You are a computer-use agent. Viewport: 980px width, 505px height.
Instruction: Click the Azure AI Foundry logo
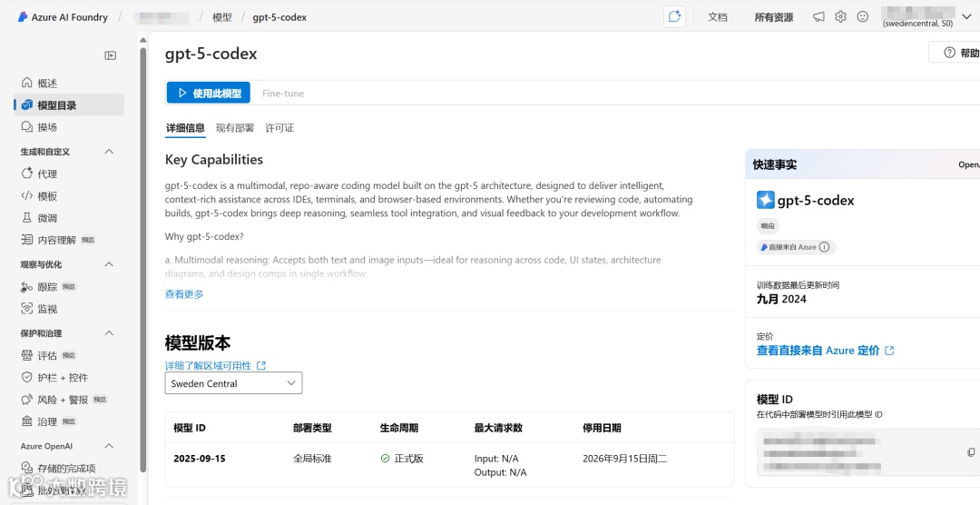click(23, 17)
